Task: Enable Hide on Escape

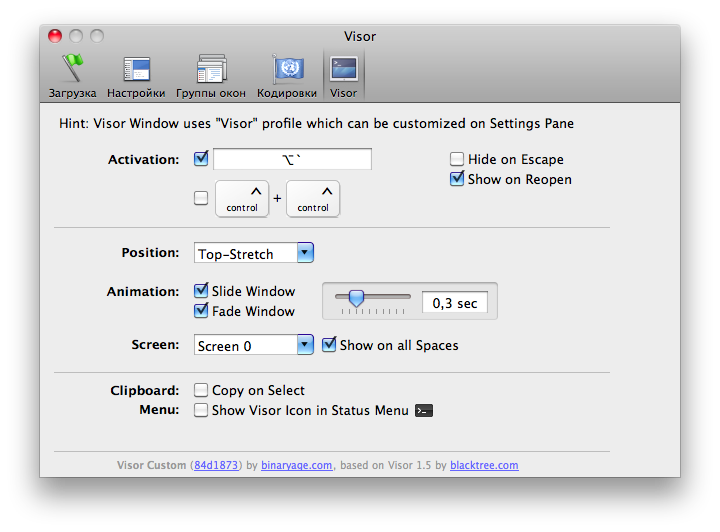Action: coord(457,159)
